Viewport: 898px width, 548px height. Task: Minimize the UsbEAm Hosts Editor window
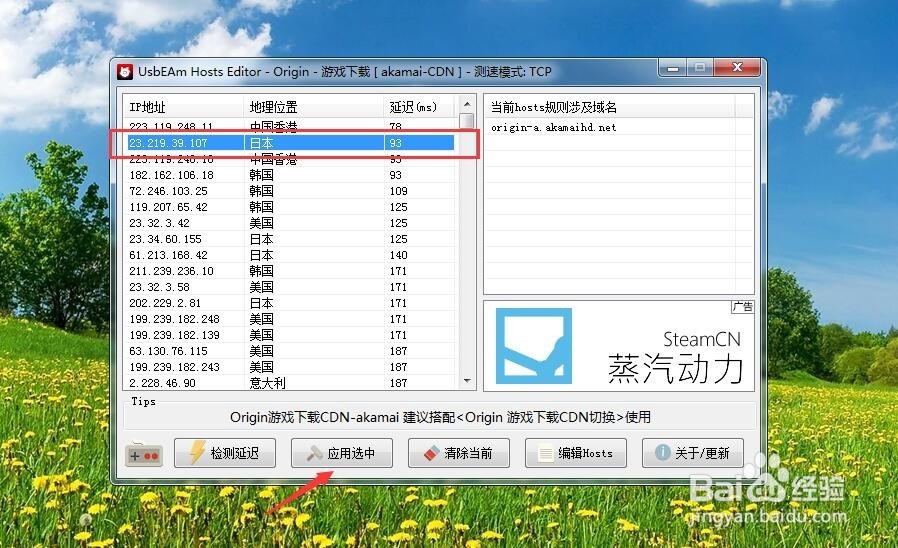click(x=673, y=68)
